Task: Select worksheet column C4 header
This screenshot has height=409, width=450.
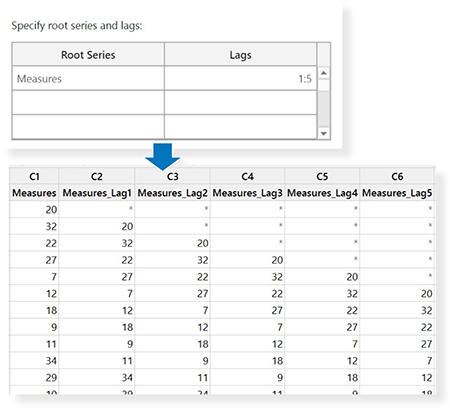Action: pos(247,176)
